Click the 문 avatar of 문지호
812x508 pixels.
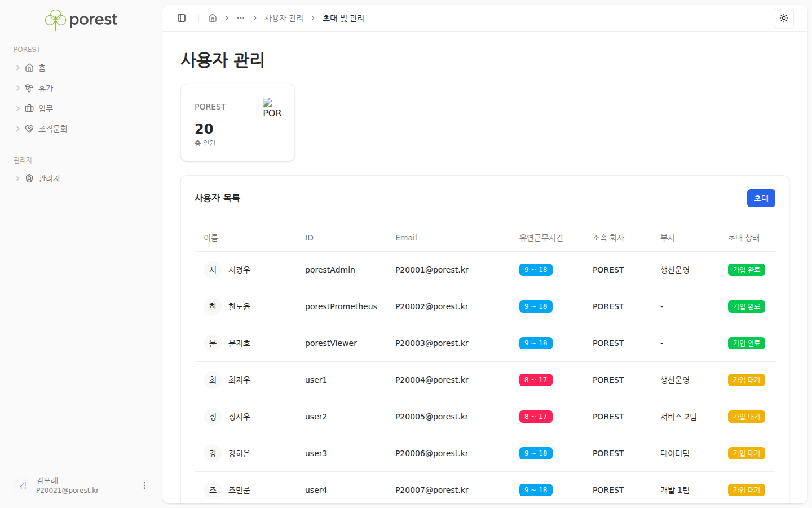213,343
